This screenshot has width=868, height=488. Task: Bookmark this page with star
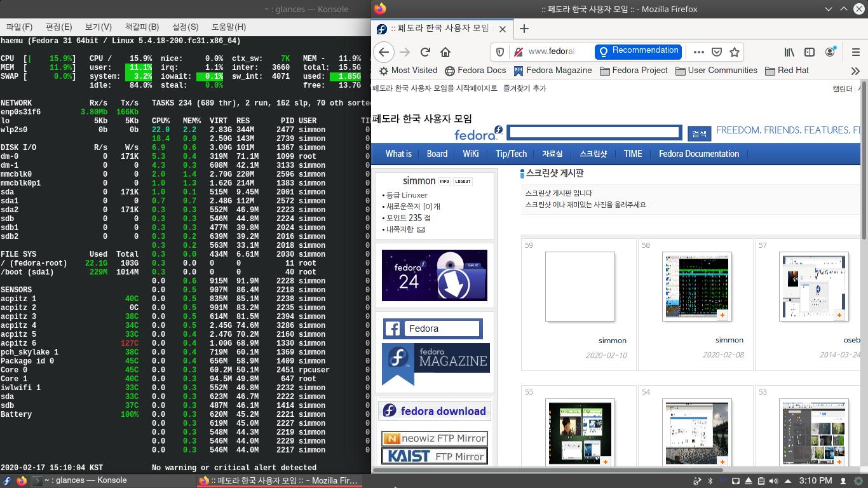click(x=735, y=52)
